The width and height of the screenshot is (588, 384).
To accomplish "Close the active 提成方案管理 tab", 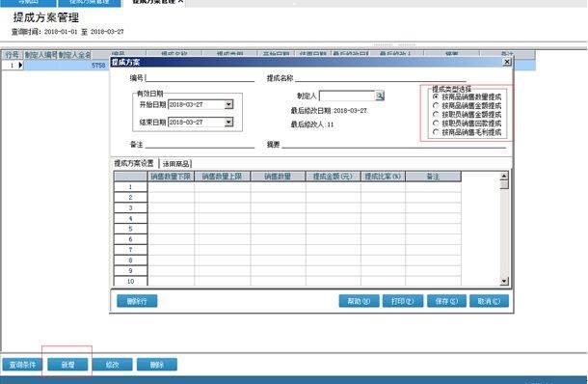I will pos(180,2).
